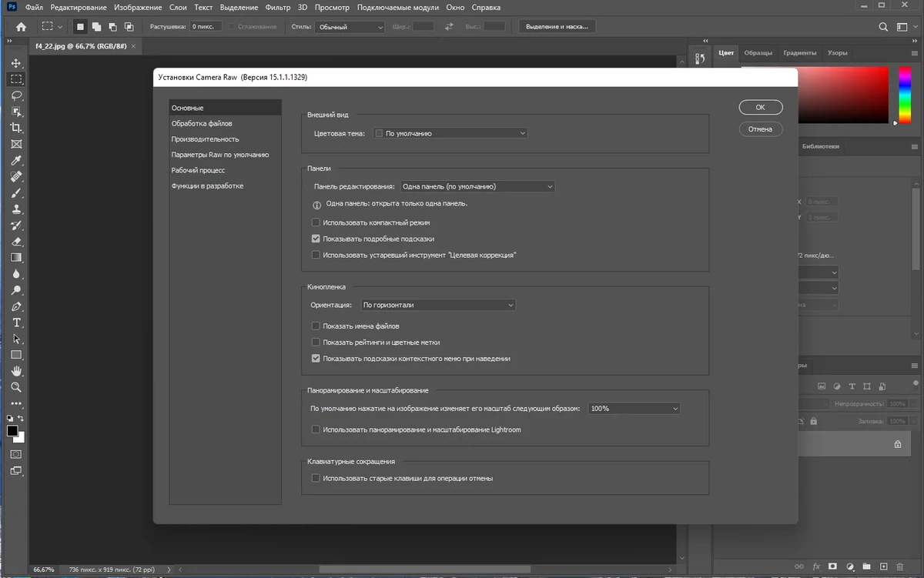
Task: Select the Lasso tool
Action: pyautogui.click(x=16, y=95)
